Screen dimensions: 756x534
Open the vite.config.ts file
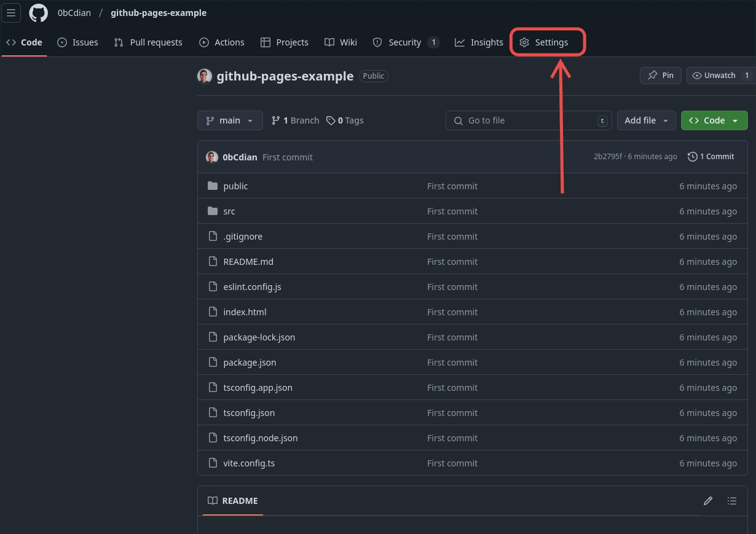249,463
